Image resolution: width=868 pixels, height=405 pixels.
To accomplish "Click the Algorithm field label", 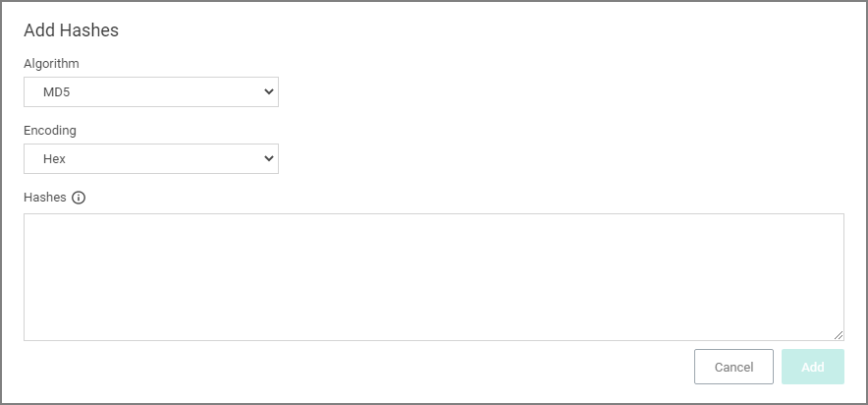I will coord(51,64).
